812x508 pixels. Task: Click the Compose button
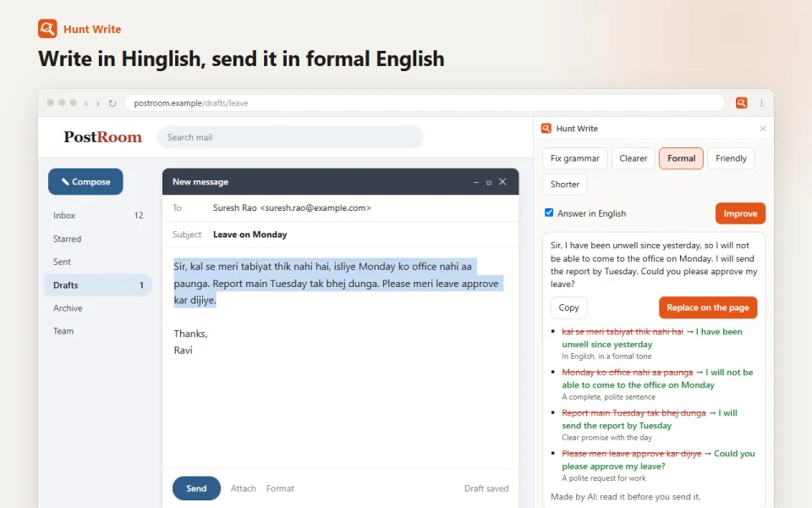85,181
